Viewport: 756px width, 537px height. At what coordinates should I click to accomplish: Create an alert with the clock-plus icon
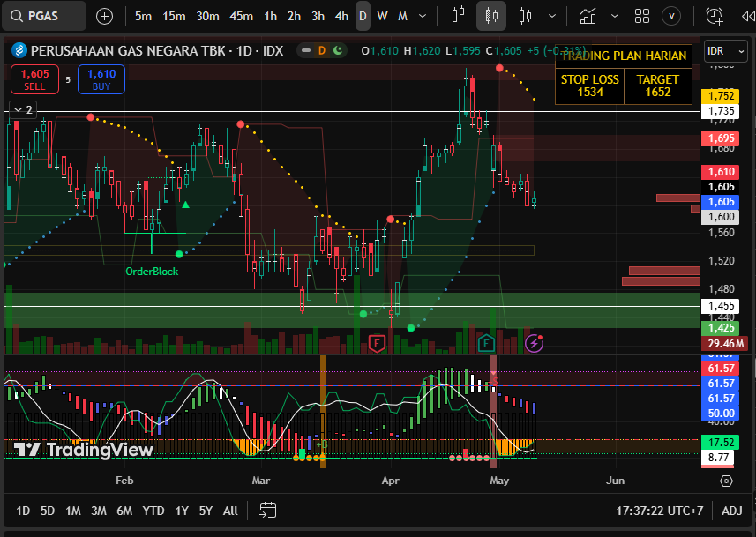[x=714, y=17]
